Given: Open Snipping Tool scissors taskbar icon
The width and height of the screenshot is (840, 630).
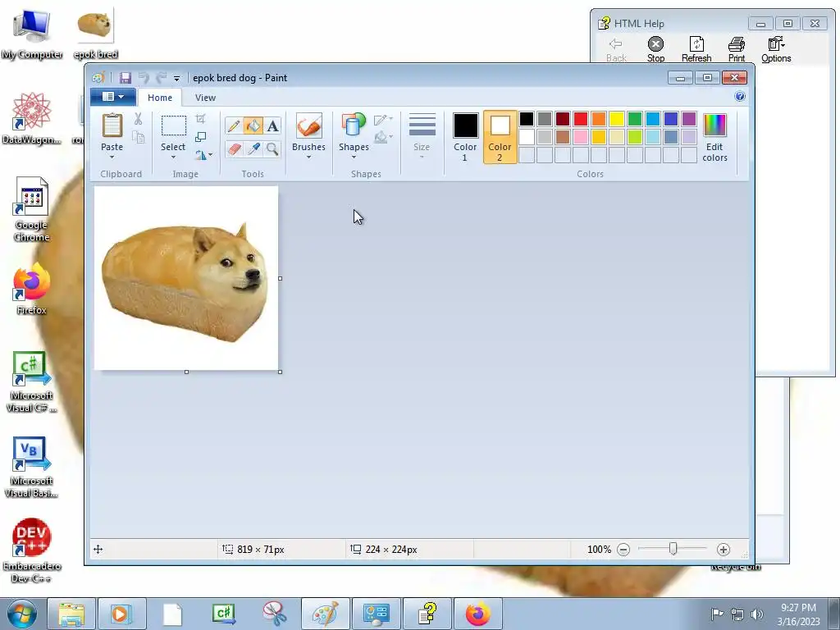Looking at the screenshot, I should [275, 614].
